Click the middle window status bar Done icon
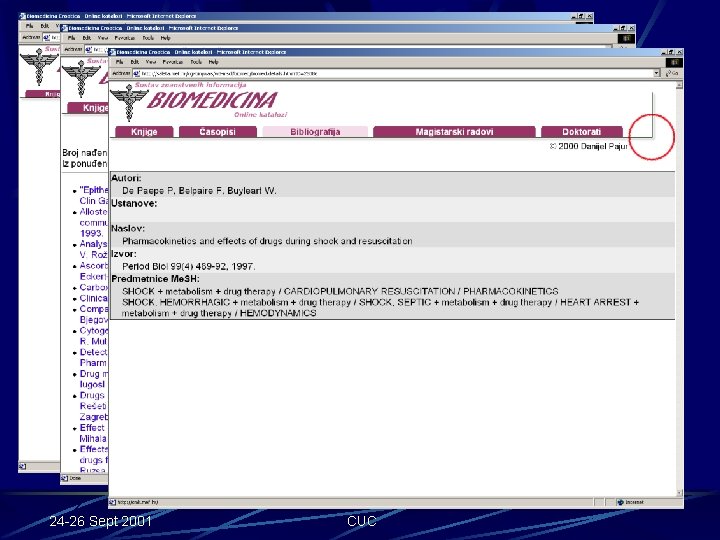Image resolution: width=720 pixels, height=540 pixels. tap(65, 478)
